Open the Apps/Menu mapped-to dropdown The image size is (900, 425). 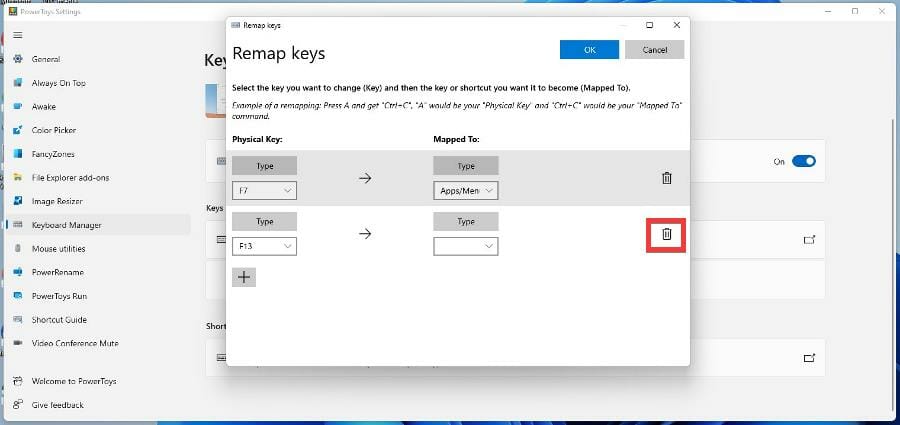click(x=465, y=191)
